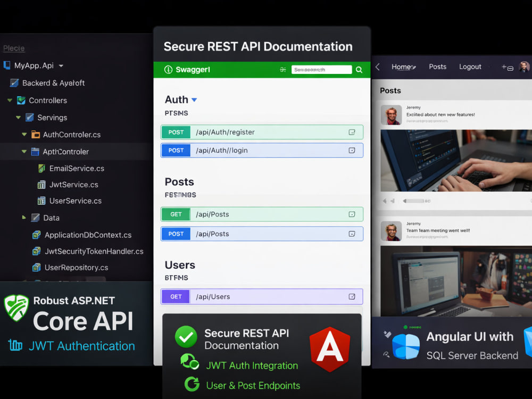Viewport: 532px width, 399px height.
Task: Adjust the slider under the first post
Action: pyautogui.click(x=414, y=201)
